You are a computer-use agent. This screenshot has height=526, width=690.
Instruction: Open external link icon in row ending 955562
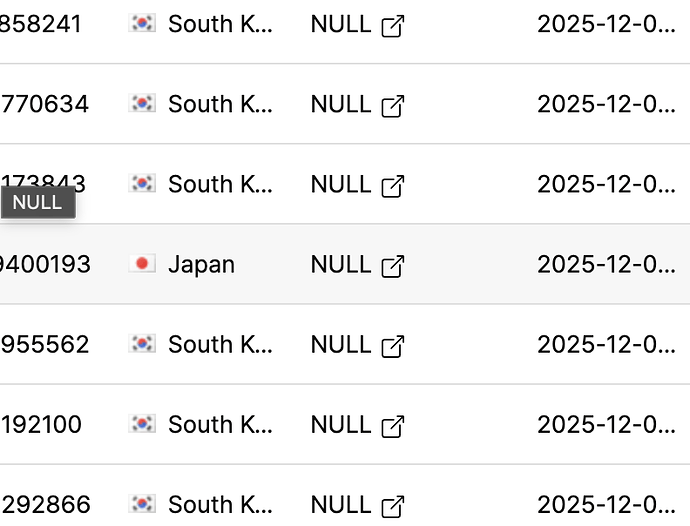coord(394,346)
